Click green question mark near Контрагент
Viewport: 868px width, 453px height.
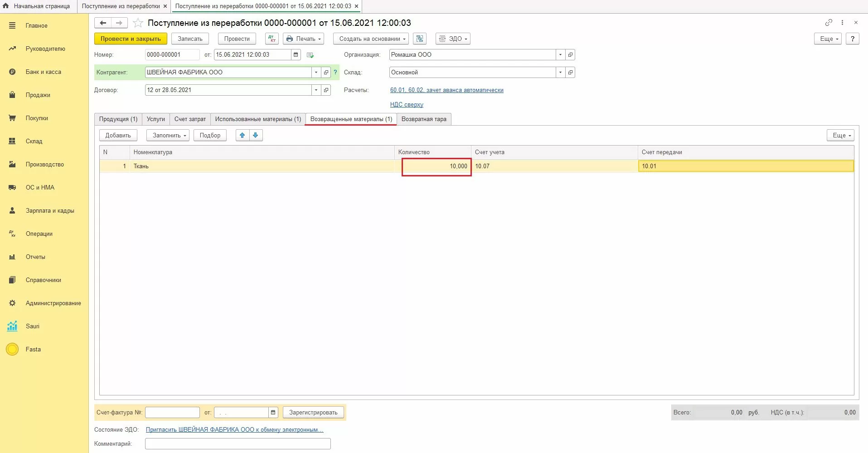335,72
